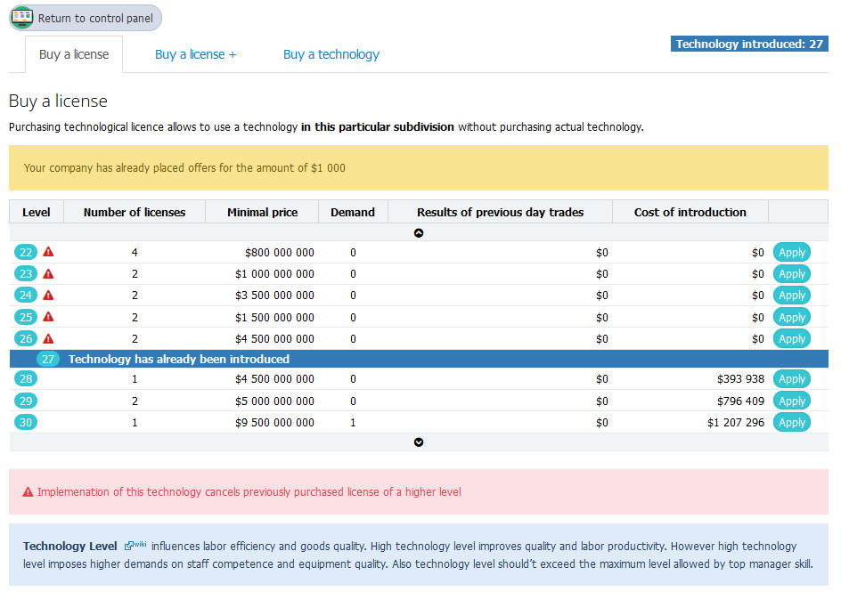841x616 pixels.
Task: Click level 26 badge
Action: coord(26,338)
